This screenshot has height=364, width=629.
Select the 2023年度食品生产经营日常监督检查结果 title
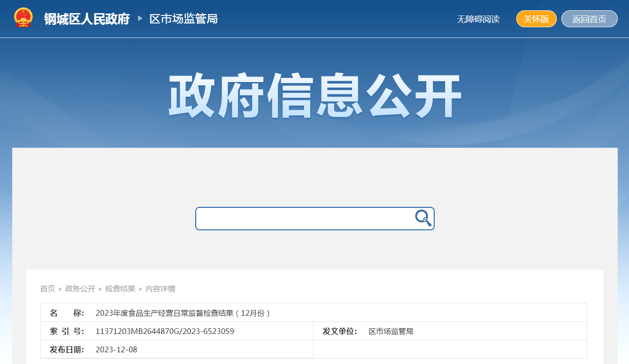pyautogui.click(x=183, y=313)
